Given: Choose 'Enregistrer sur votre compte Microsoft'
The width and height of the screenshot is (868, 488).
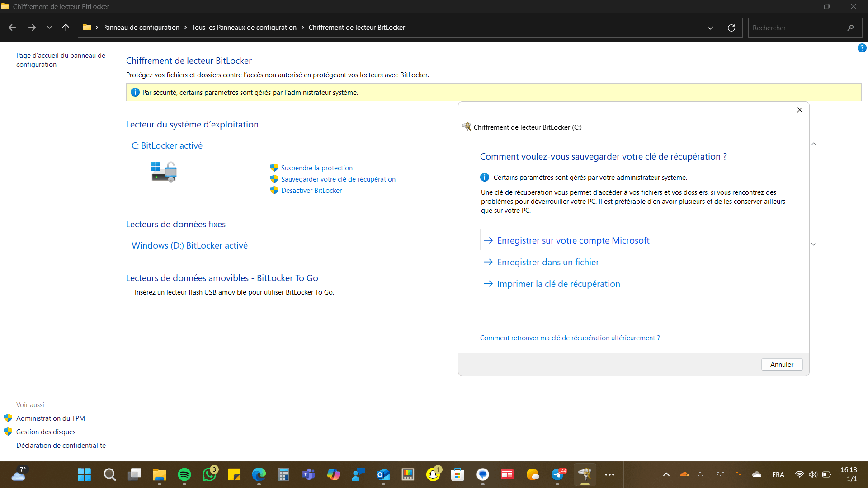Looking at the screenshot, I should 639,240.
